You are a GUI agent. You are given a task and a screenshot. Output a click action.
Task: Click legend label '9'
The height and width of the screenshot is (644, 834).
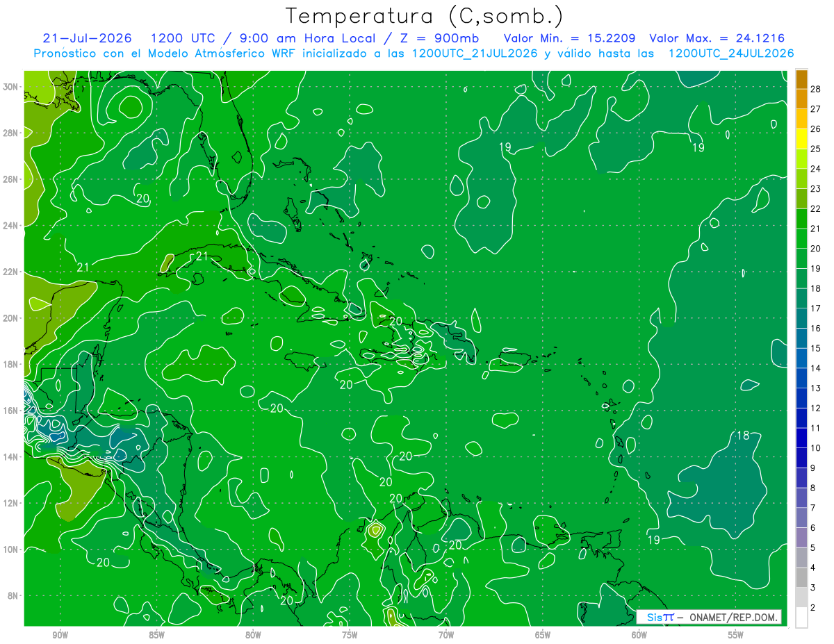click(813, 468)
